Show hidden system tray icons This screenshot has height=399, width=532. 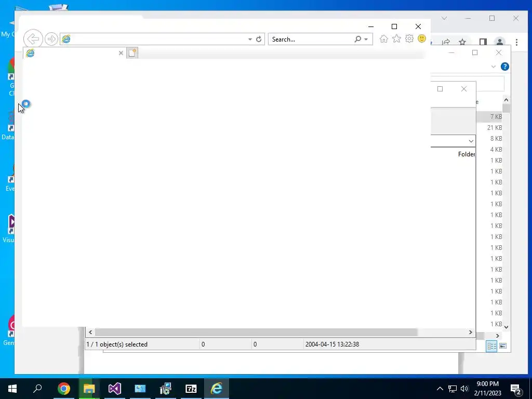[440, 389]
